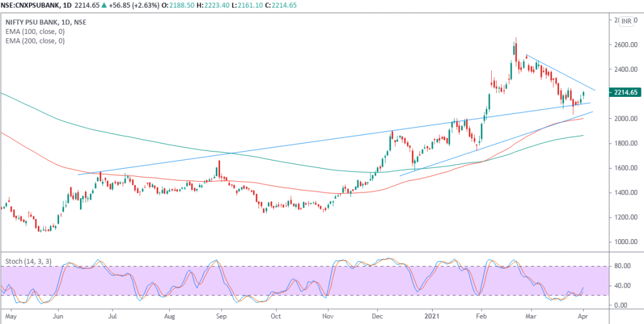Select the EMA (200, close, 0) legend
Viewport: 644px width, 324px height.
35,41
